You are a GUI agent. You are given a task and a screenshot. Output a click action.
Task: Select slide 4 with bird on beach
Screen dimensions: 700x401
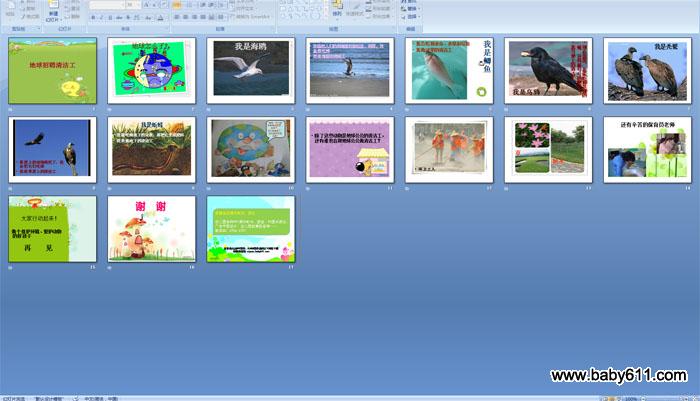pyautogui.click(x=350, y=71)
